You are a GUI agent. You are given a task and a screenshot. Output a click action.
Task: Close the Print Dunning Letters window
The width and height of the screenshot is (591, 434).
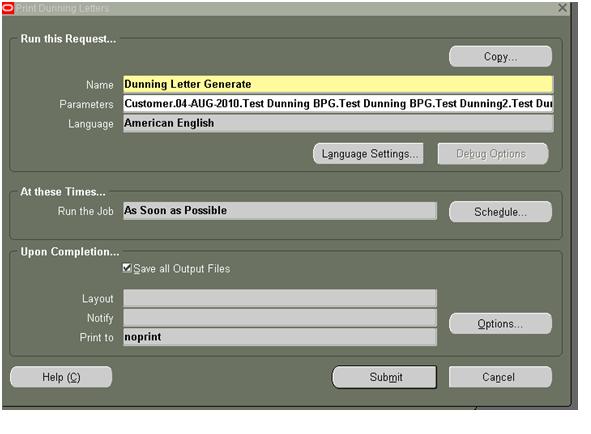(562, 8)
